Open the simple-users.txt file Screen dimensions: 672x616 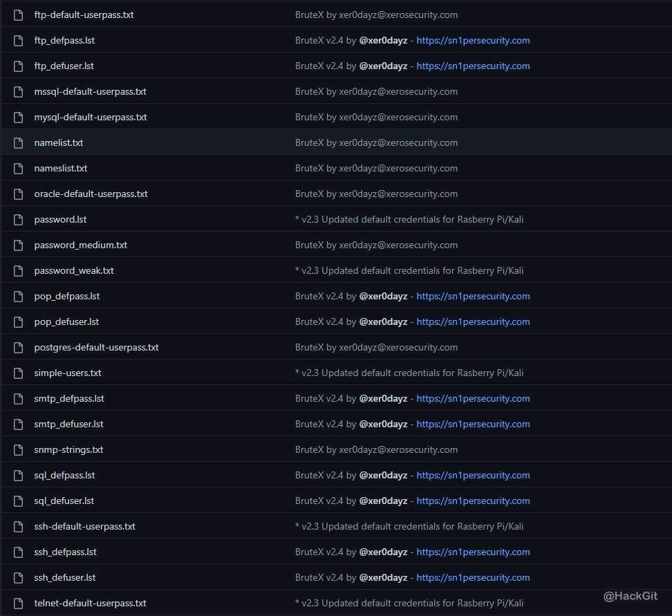[x=68, y=373]
